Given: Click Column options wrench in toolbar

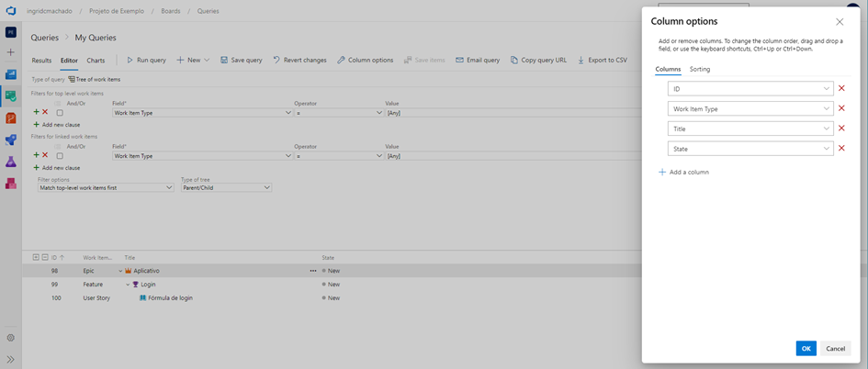Looking at the screenshot, I should (366, 60).
